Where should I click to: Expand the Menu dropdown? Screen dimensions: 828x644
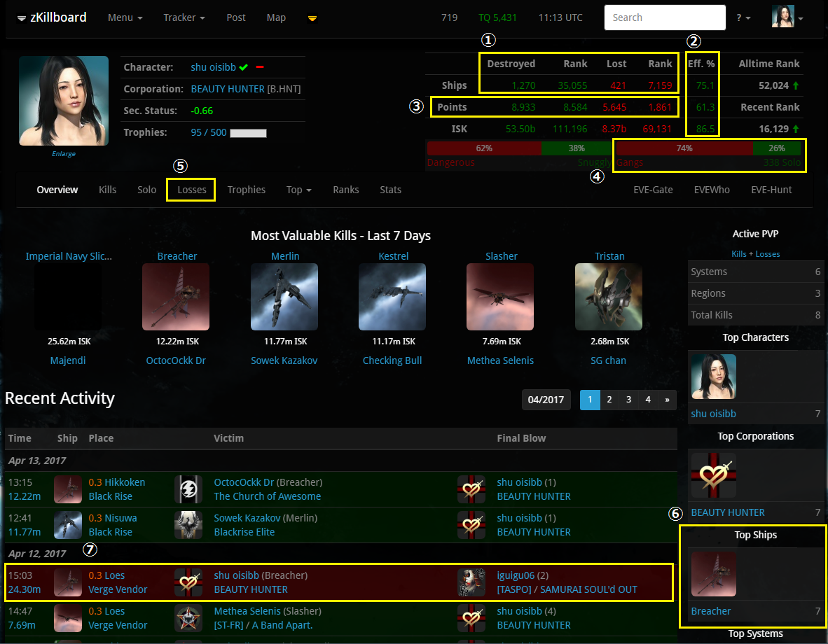click(x=125, y=17)
